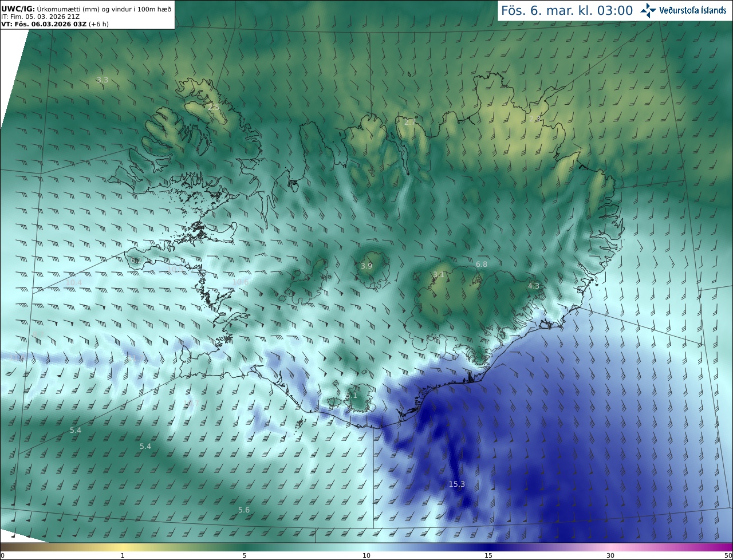Click the 6.2 value label on the map
Viewport: 733px width, 560px height.
coord(135,261)
